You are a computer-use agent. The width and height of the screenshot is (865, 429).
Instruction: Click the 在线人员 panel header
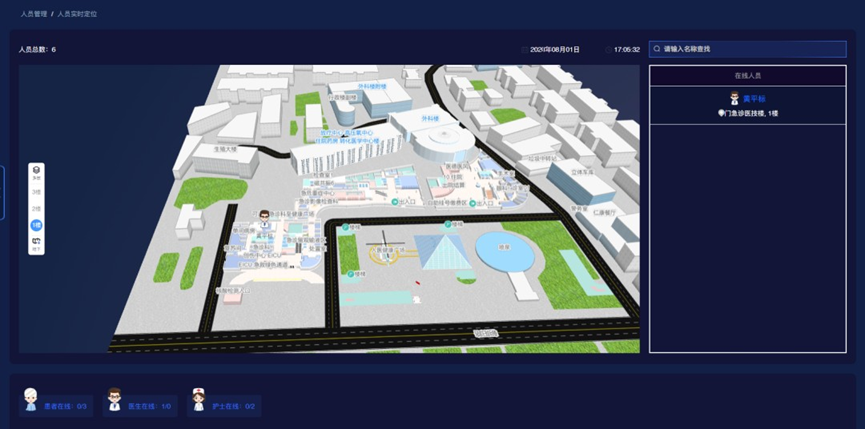click(x=747, y=75)
